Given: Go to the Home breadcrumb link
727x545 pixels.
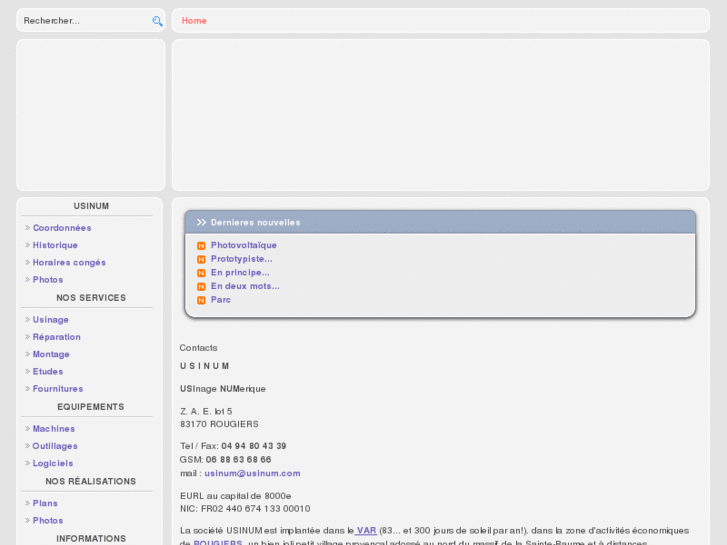Looking at the screenshot, I should (194, 21).
